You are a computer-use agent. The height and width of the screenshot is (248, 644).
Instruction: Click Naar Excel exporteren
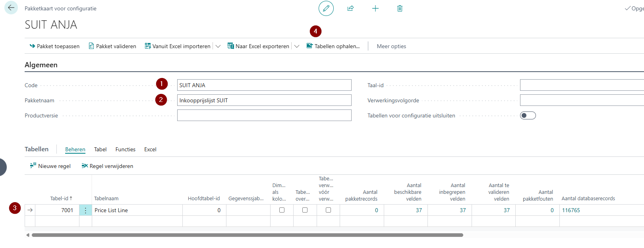tap(258, 46)
